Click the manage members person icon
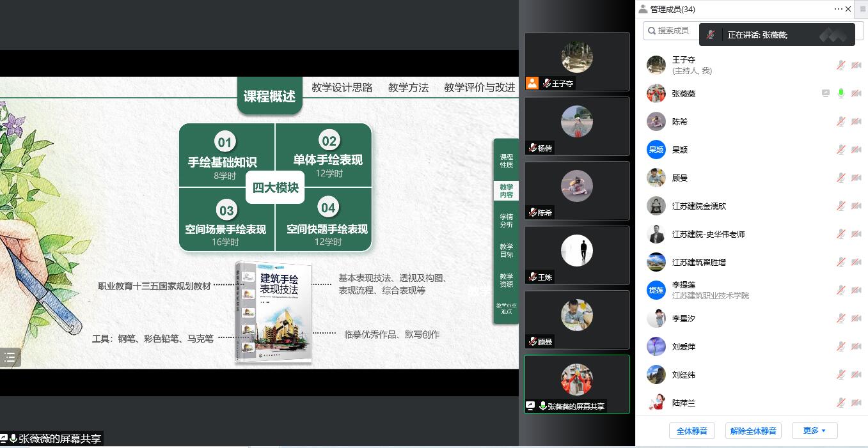Image resolution: width=868 pixels, height=448 pixels. tap(643, 9)
